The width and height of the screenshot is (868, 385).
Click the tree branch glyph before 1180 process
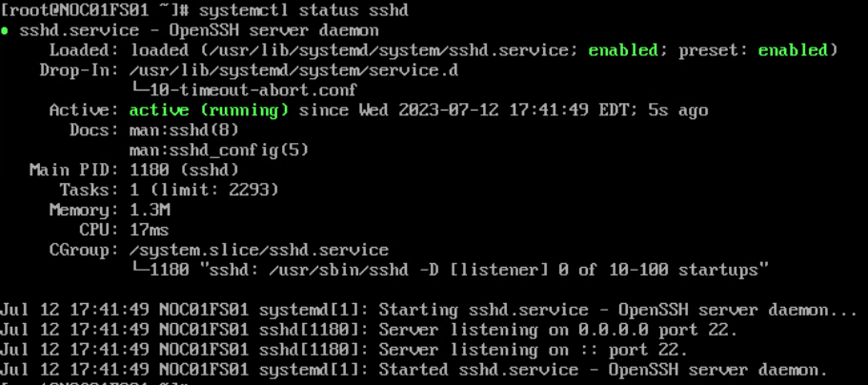(139, 271)
